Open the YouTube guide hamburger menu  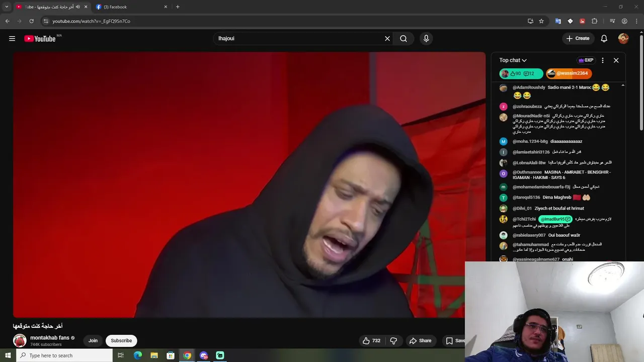pyautogui.click(x=12, y=38)
